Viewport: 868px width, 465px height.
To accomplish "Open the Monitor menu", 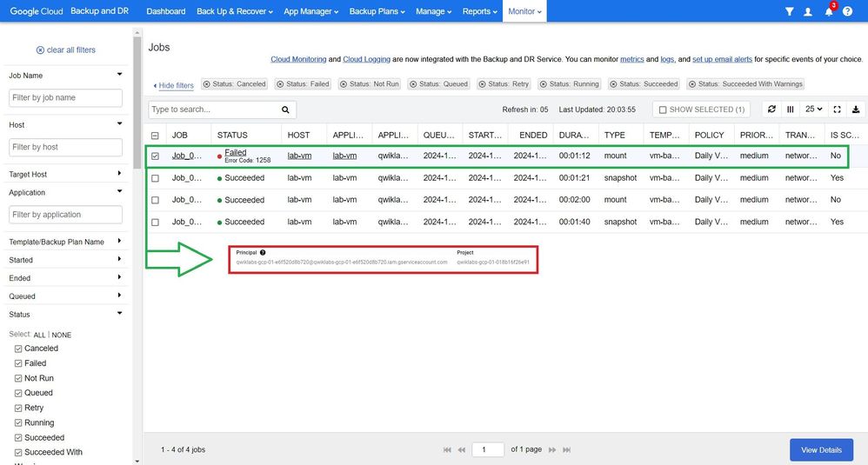I will (x=524, y=11).
